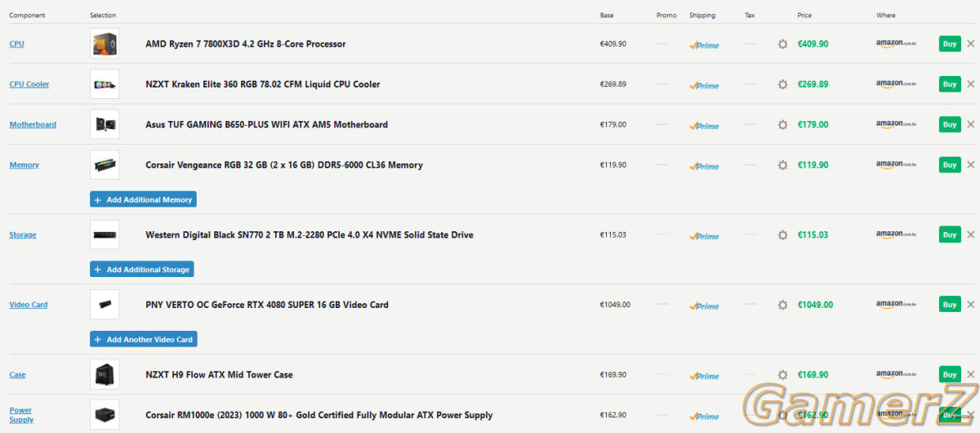Viewport: 980px width, 433px height.
Task: Buy the Corsair Vengeance RGB memory
Action: 950,165
